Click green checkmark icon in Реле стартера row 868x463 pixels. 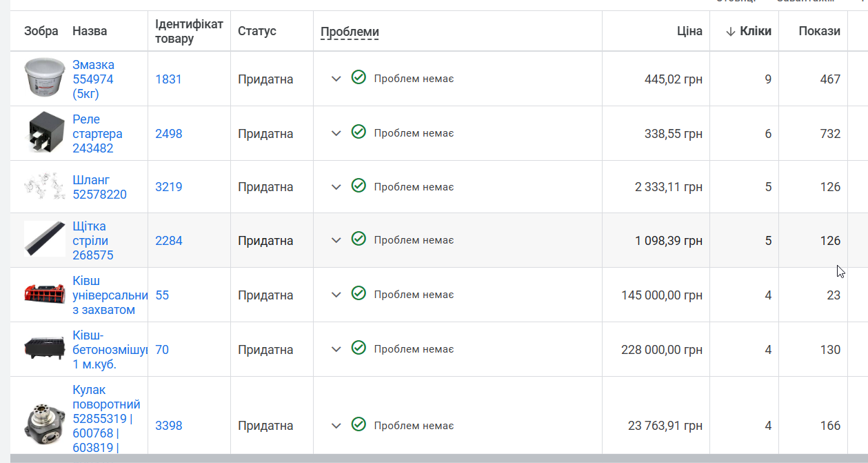[359, 132]
